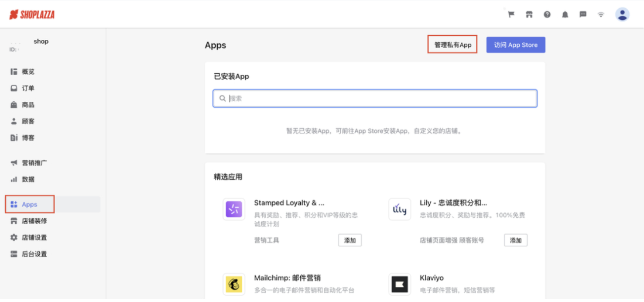Open 订单 orders in sidebar

(28, 88)
